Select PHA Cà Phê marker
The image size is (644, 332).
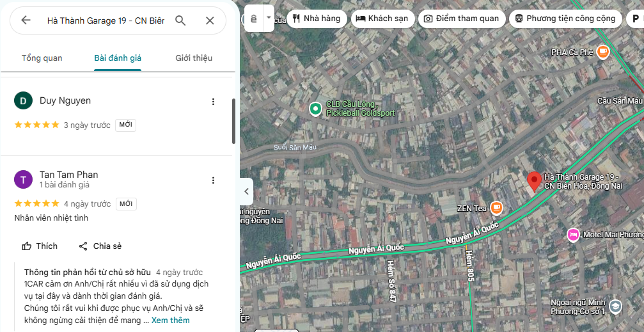(602, 52)
